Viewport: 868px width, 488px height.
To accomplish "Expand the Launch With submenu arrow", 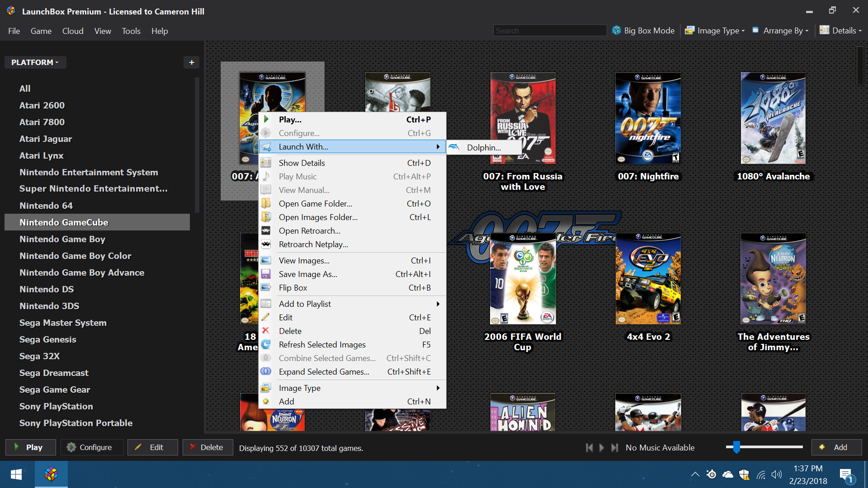I will coord(438,146).
